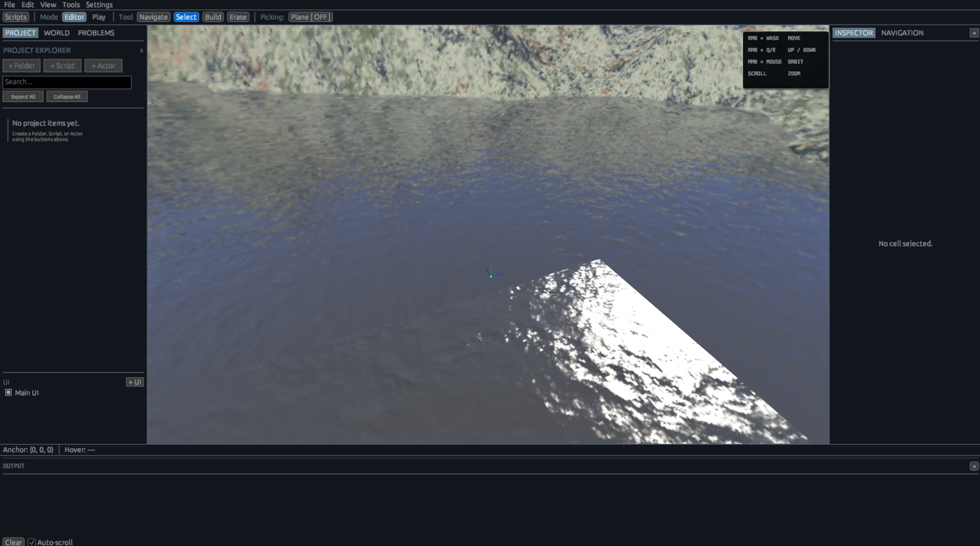Click Collapse All in project explorer
Screen dimensions: 980x546
[67, 96]
